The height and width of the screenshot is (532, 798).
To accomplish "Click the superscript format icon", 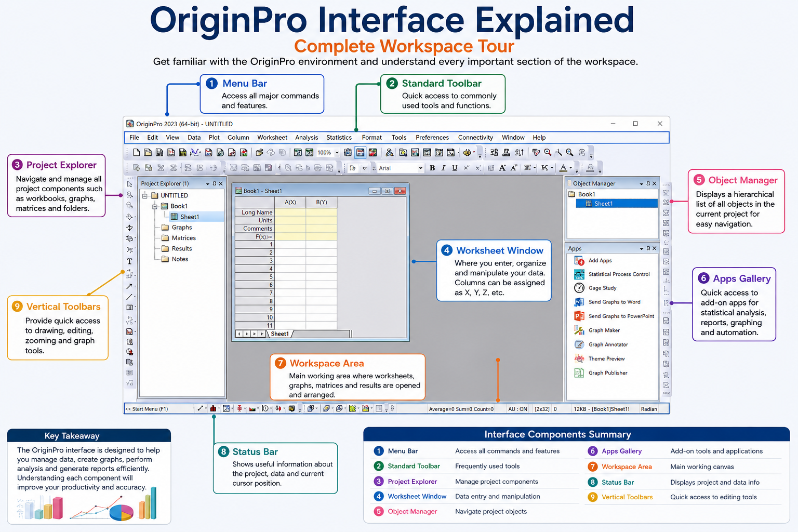I will point(466,168).
